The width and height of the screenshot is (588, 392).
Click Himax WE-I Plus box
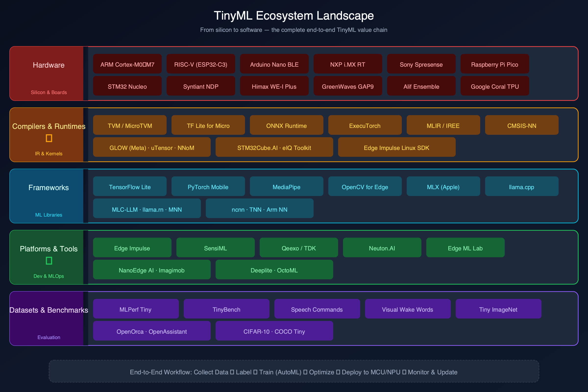274,86
